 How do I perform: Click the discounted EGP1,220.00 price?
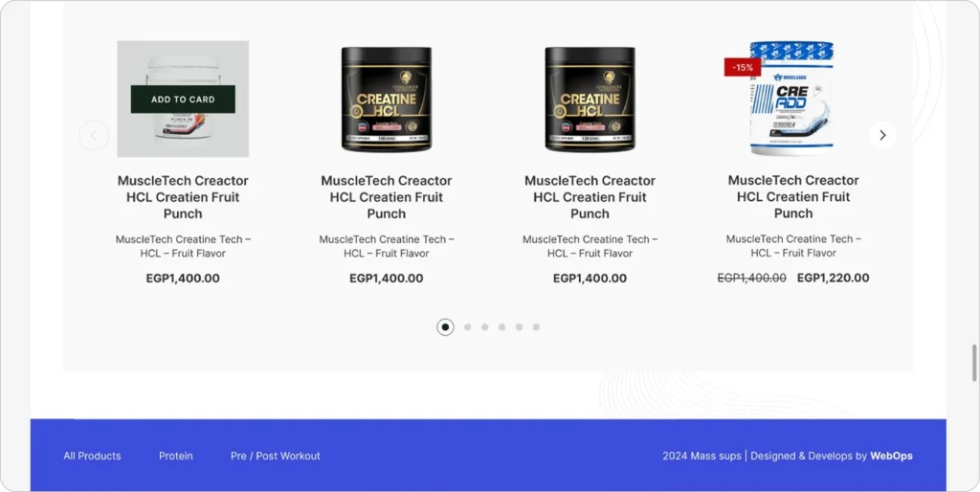pos(834,278)
